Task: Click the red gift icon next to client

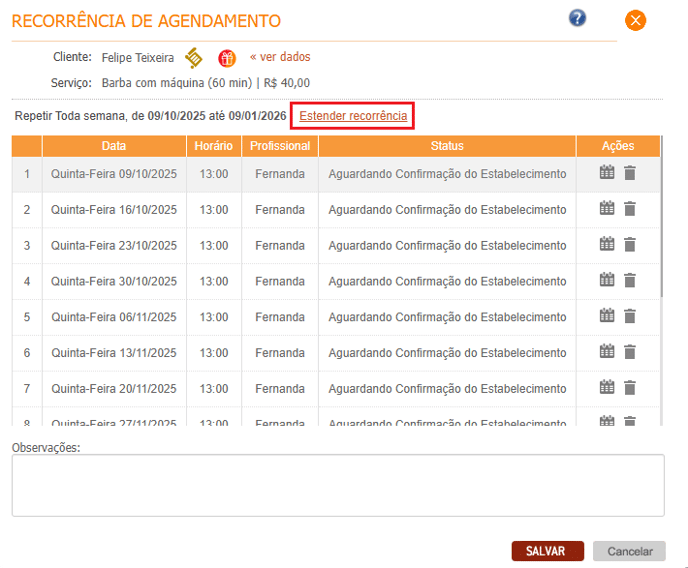Action: (227, 58)
